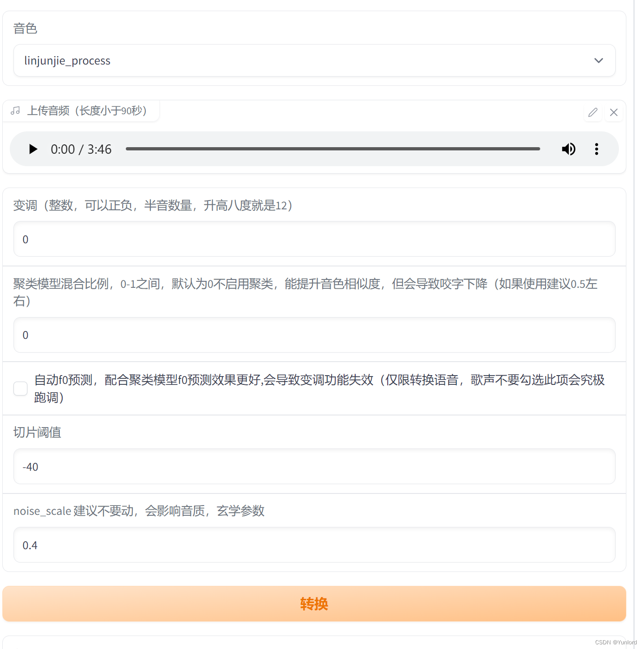Mute the audio player volume
This screenshot has height=649, width=644.
pyautogui.click(x=569, y=149)
